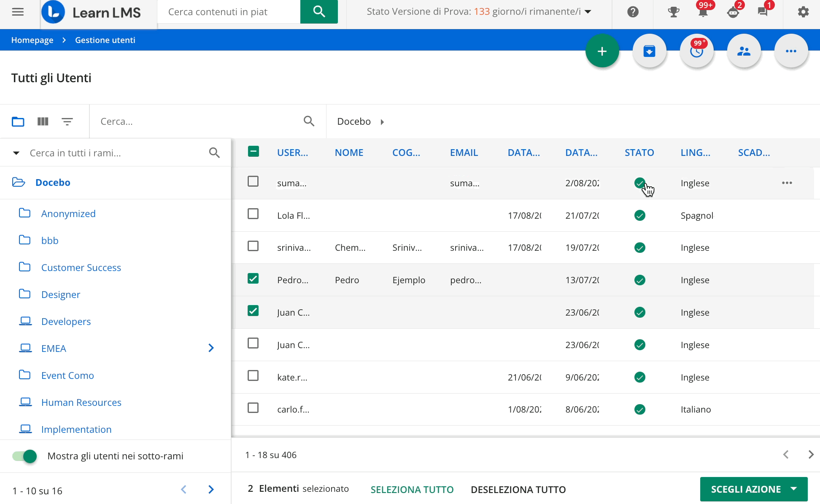The height and width of the screenshot is (504, 820).
Task: Open the Designer branch
Action: (61, 295)
